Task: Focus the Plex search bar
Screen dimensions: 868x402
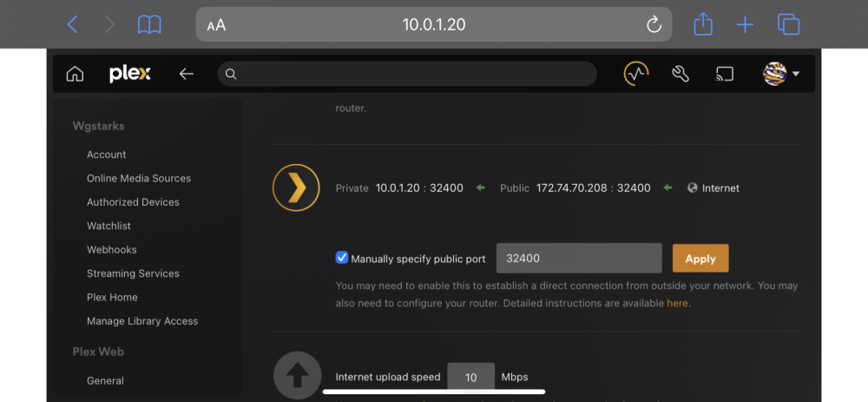Action: pyautogui.click(x=407, y=74)
